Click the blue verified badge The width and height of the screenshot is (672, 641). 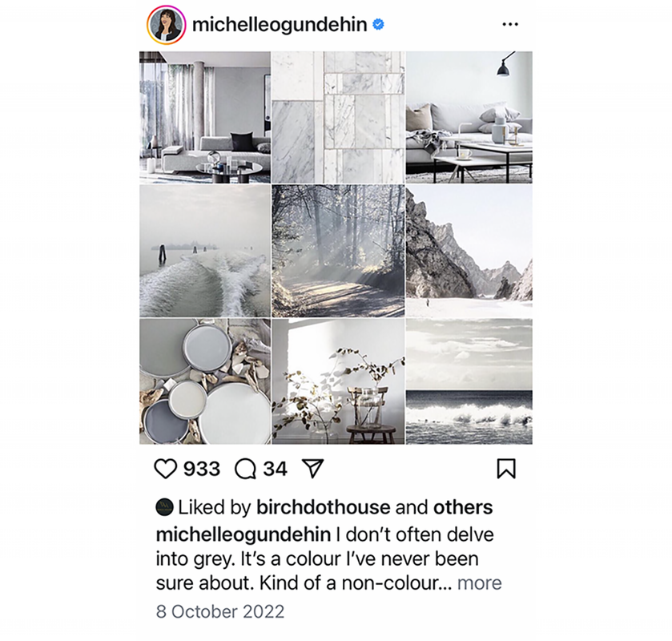coord(378,25)
